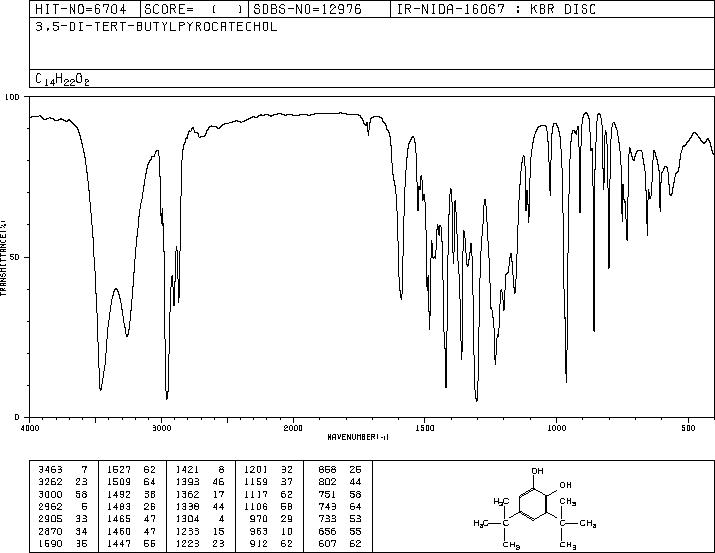715x553 pixels.
Task: Click peak table entry 1627
Action: [x=132, y=470]
